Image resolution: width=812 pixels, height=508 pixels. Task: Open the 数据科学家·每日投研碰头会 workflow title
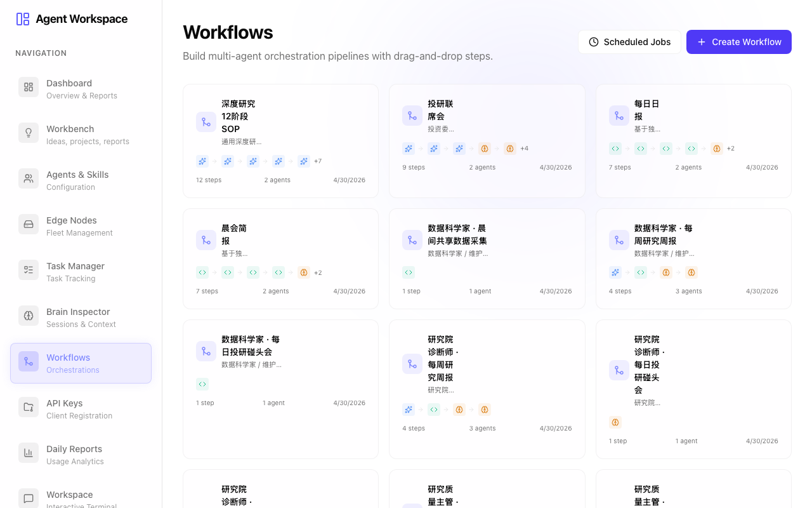[x=251, y=345]
